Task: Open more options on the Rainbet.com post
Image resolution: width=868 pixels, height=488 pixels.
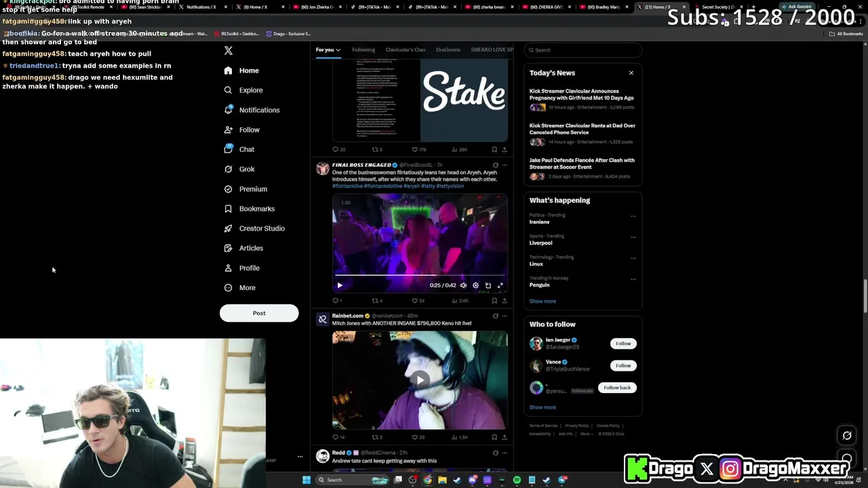Action: coord(504,316)
